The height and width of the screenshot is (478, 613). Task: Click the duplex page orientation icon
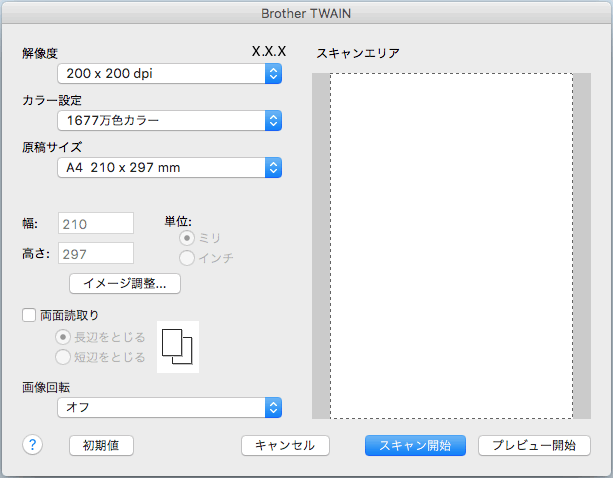(178, 347)
